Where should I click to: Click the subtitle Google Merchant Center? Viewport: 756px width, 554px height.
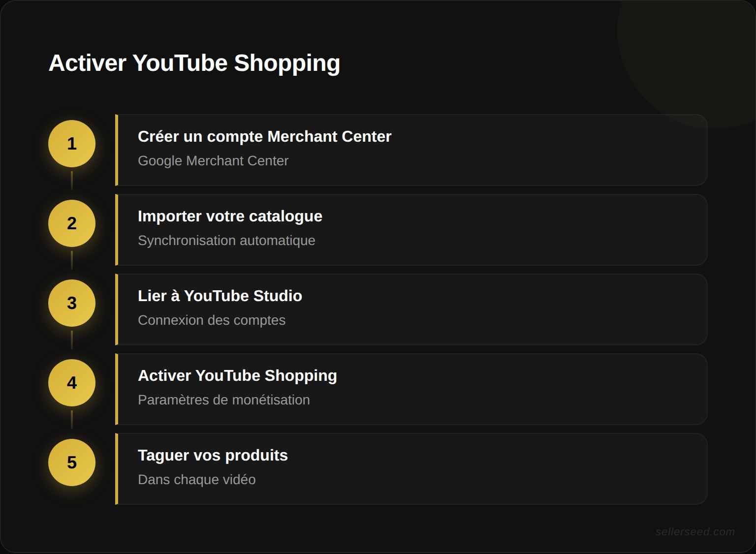tap(213, 161)
